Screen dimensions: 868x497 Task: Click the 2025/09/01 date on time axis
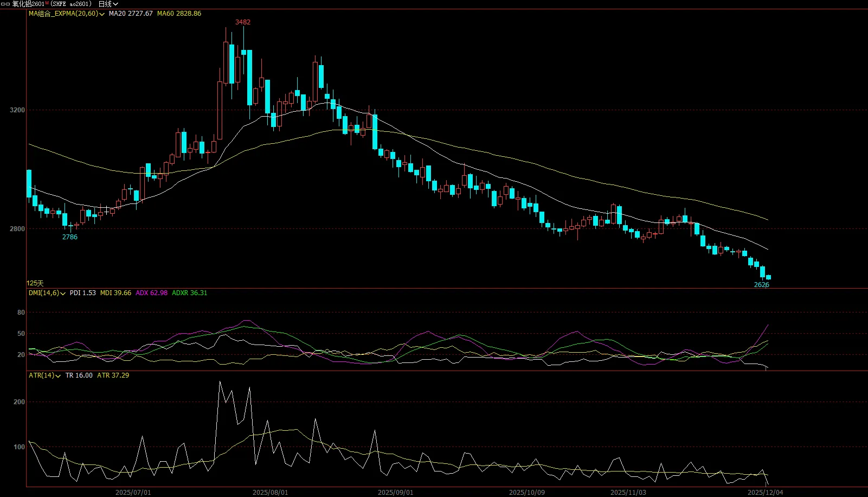(395, 493)
